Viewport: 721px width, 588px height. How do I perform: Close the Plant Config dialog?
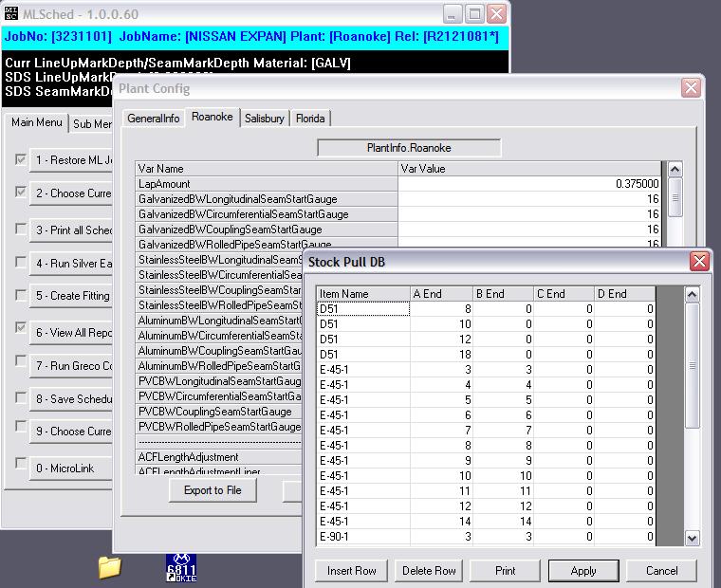(691, 88)
